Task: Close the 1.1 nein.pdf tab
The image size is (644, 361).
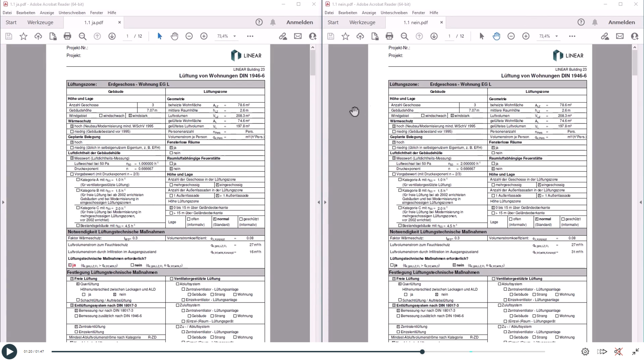Action: click(441, 22)
